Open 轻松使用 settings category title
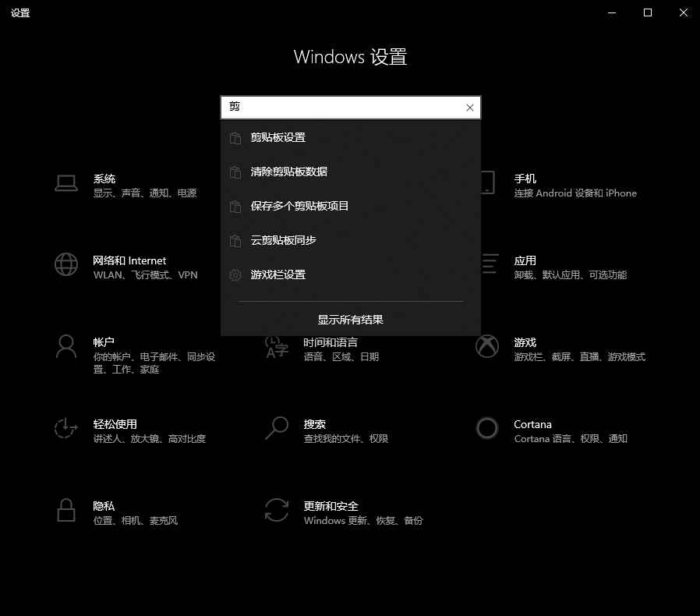Screen dimensions: 700x616 (x=115, y=424)
